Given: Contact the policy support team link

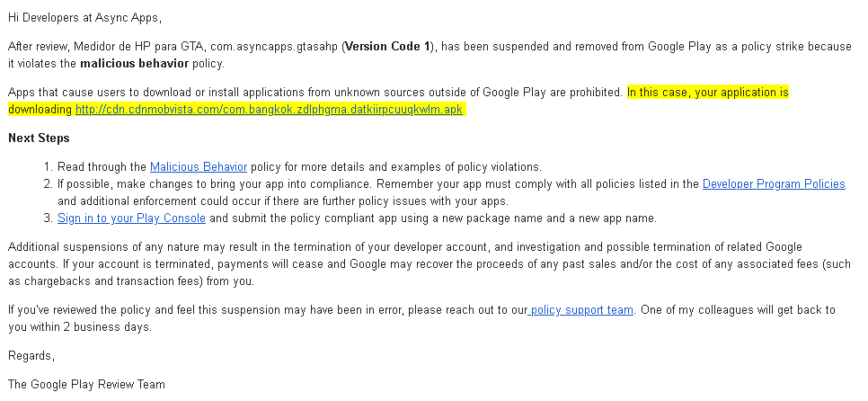Looking at the screenshot, I should 580,310.
